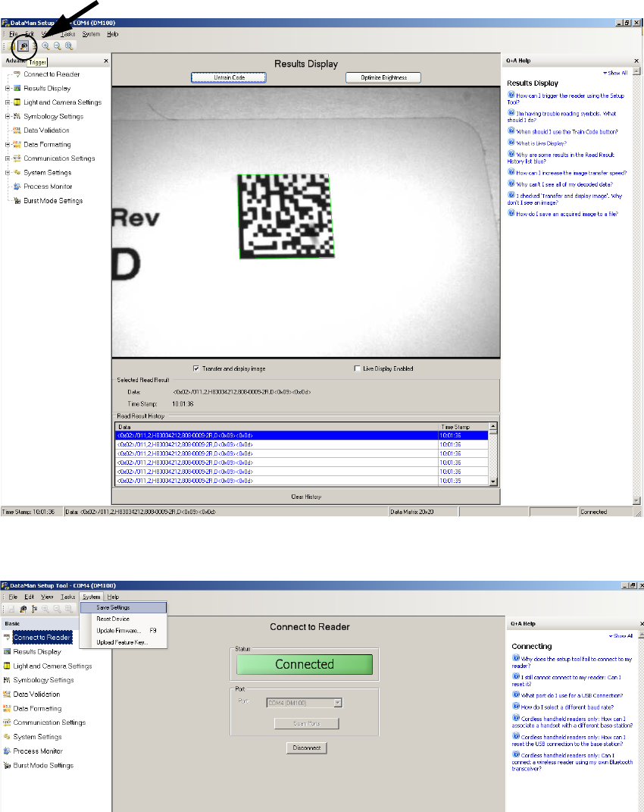
Task: Select Burst Mode Settings in the Advanced tree
Action: point(53,201)
